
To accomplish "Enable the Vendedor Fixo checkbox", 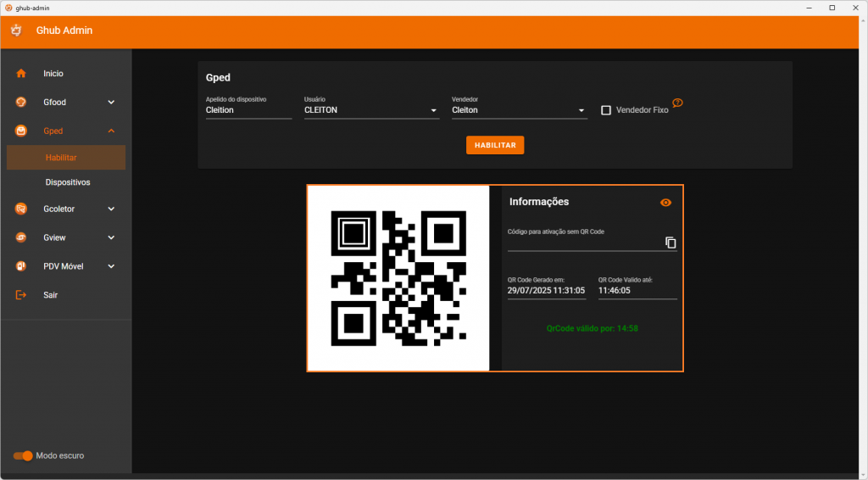I will pyautogui.click(x=606, y=110).
